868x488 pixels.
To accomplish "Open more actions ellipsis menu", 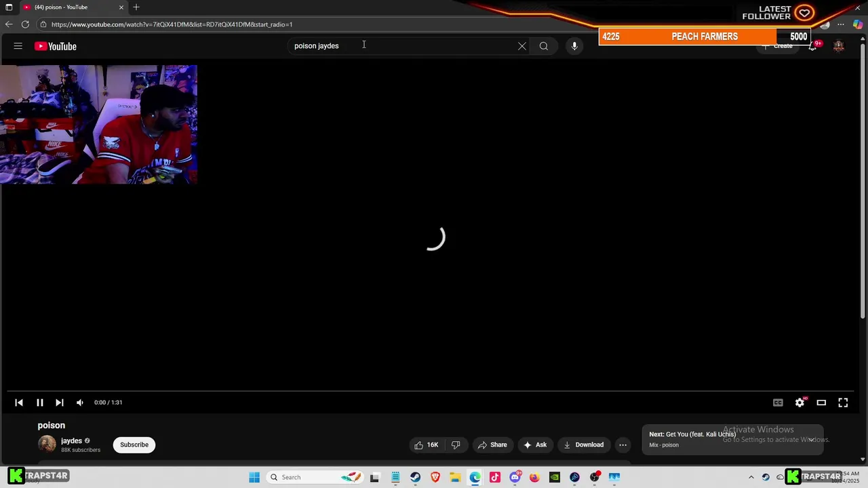I will (x=623, y=445).
